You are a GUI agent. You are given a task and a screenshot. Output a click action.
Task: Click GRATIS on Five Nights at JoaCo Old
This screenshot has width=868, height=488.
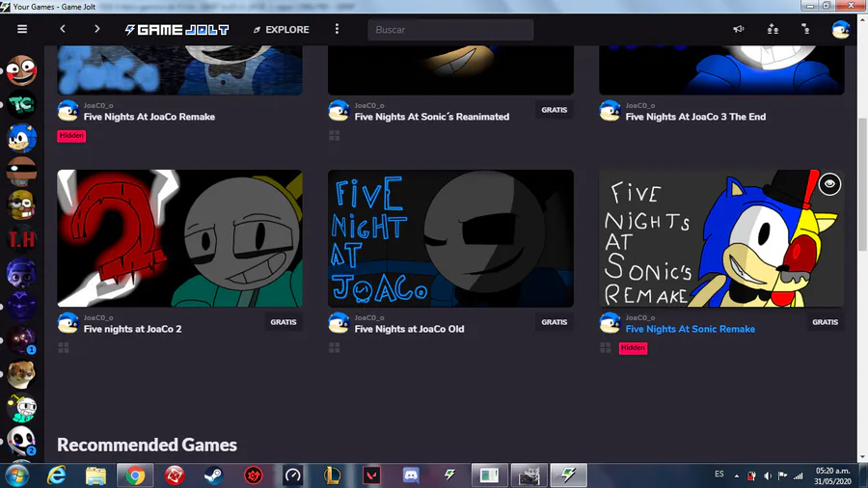[x=555, y=322]
